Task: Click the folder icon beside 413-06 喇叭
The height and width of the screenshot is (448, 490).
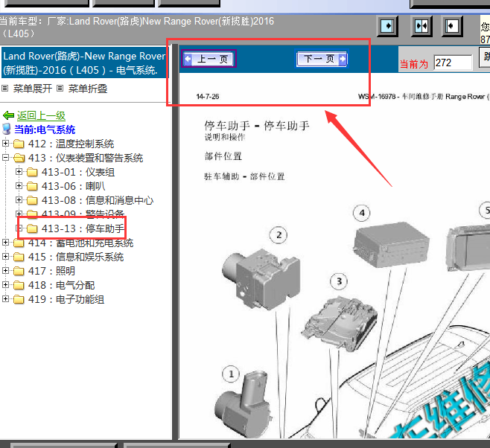Action: point(32,186)
